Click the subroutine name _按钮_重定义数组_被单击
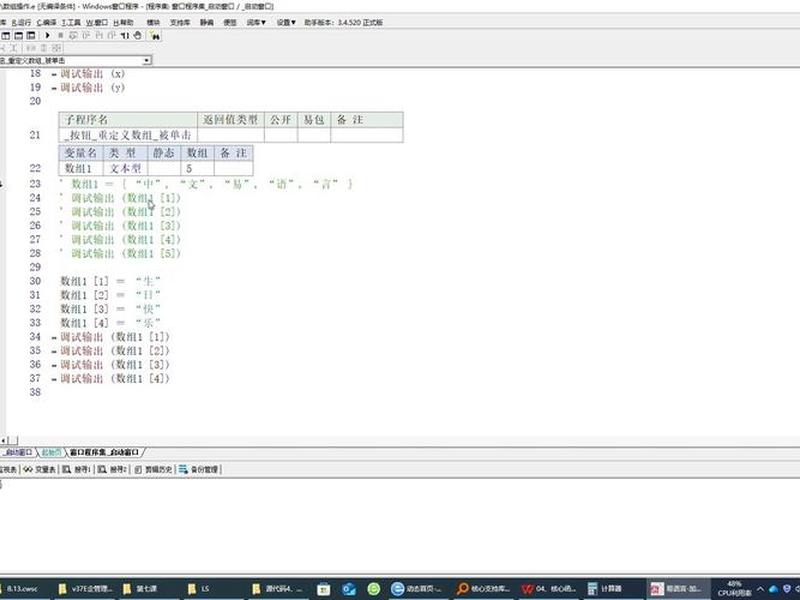The height and width of the screenshot is (600, 800). [128, 135]
